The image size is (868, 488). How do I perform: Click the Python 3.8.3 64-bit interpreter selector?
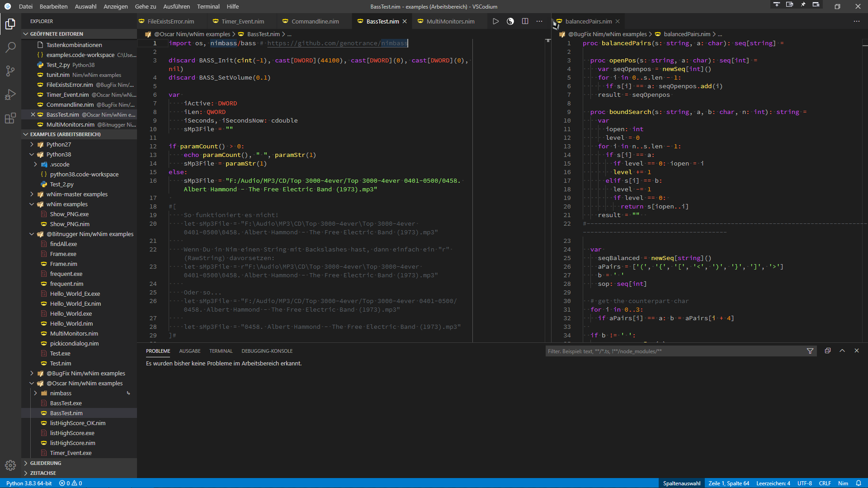tap(29, 483)
